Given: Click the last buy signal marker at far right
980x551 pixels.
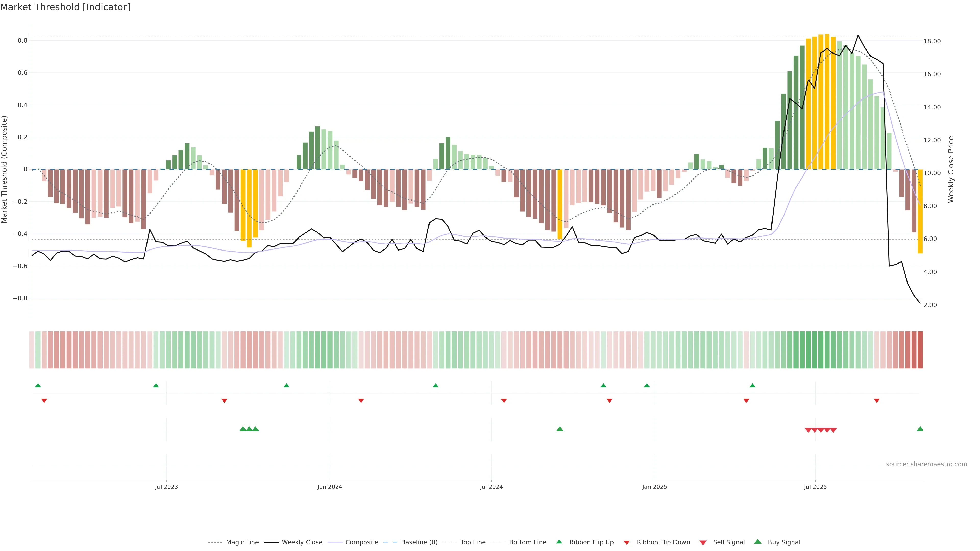Looking at the screenshot, I should pos(920,429).
